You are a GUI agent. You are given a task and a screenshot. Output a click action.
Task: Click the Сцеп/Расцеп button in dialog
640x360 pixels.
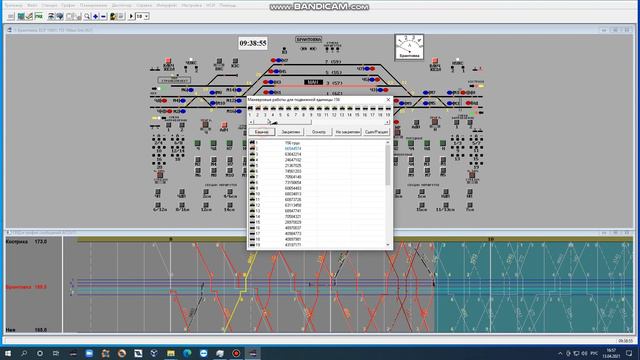pos(376,132)
